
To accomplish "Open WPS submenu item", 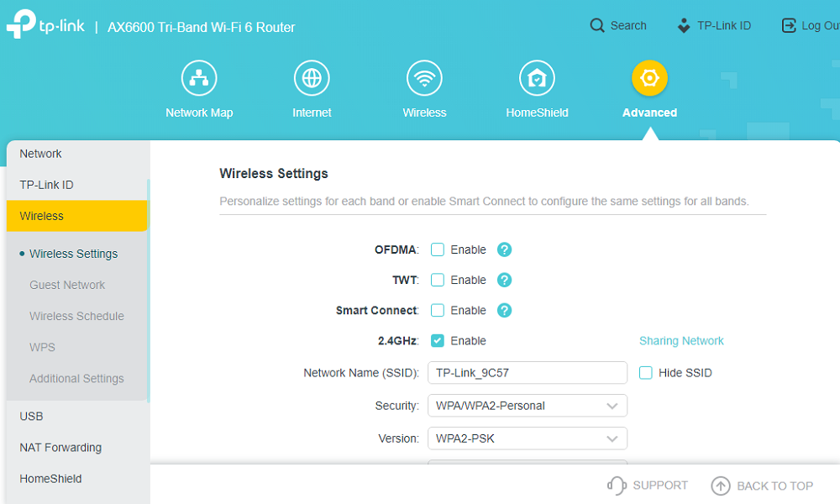I will (x=42, y=347).
